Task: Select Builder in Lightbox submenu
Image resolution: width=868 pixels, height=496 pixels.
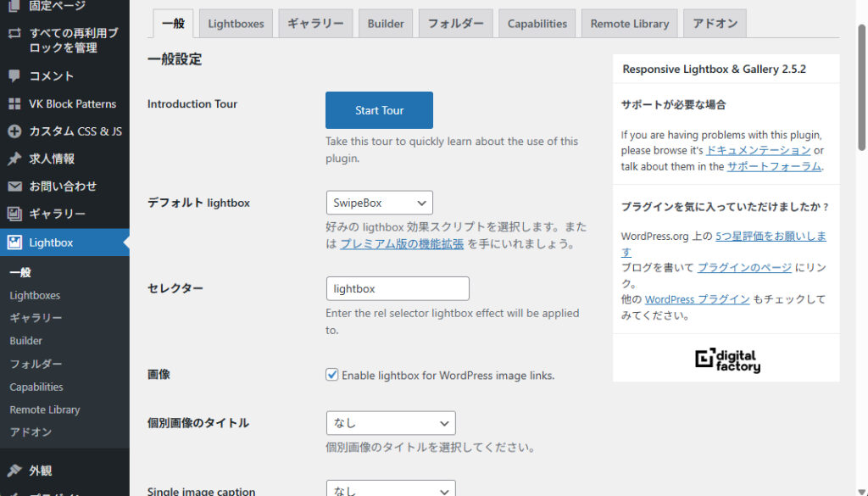Action: point(26,341)
